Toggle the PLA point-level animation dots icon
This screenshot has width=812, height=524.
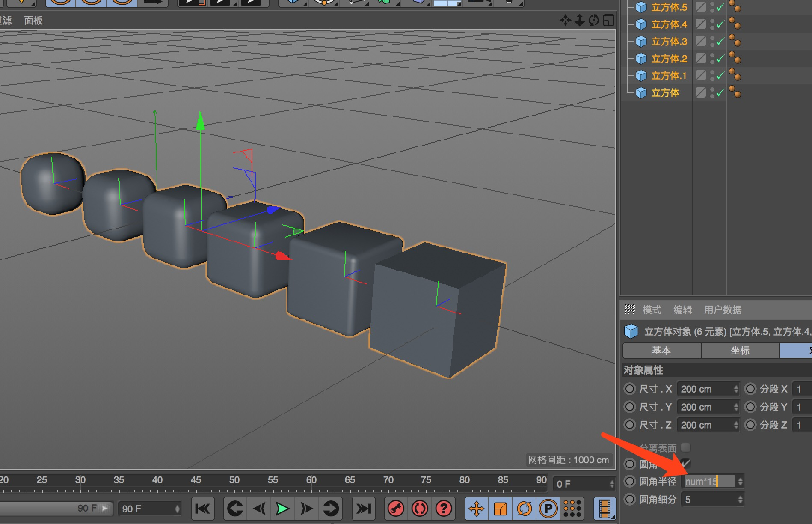coord(572,509)
